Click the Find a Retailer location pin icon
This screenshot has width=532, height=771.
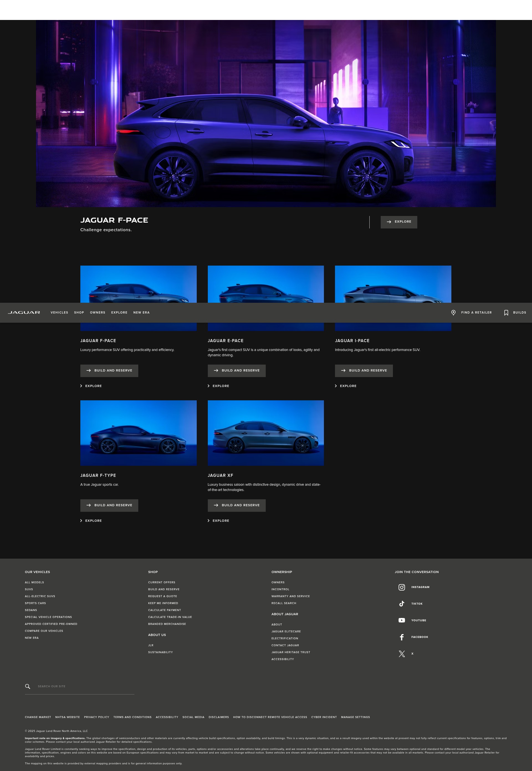click(453, 312)
